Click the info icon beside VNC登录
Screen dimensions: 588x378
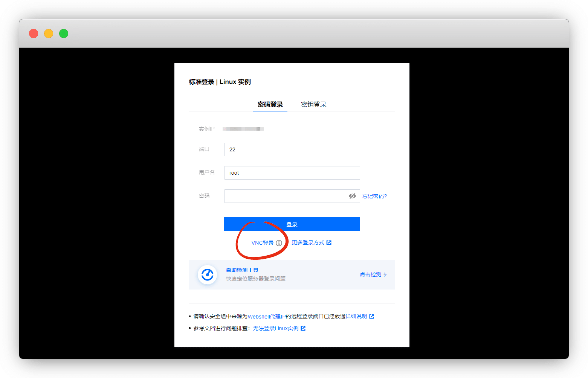click(x=279, y=243)
